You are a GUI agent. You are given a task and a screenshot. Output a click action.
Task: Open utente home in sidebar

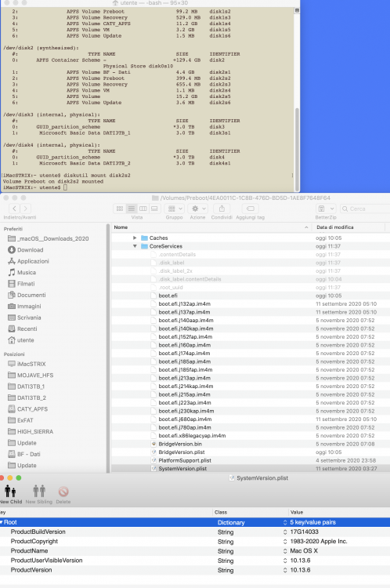pyautogui.click(x=21, y=340)
